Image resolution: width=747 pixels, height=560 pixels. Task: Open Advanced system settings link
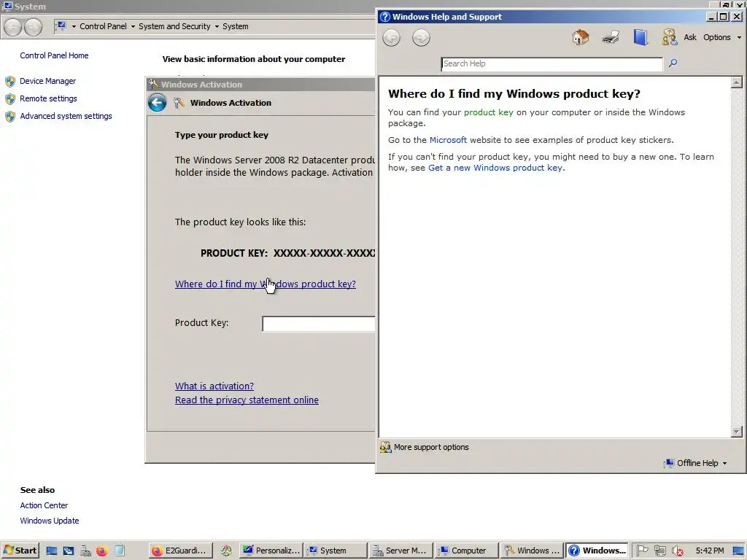pos(66,116)
